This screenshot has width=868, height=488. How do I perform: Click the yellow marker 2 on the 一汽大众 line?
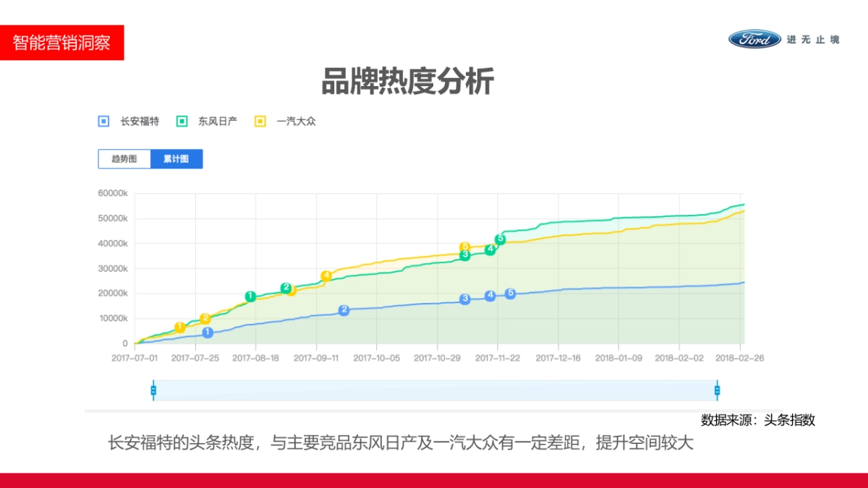click(x=204, y=318)
